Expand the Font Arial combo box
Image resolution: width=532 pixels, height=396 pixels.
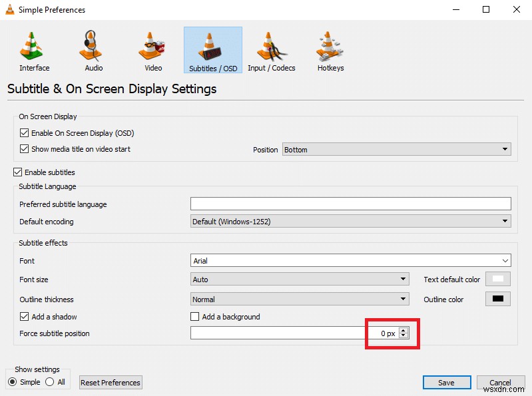click(x=351, y=261)
